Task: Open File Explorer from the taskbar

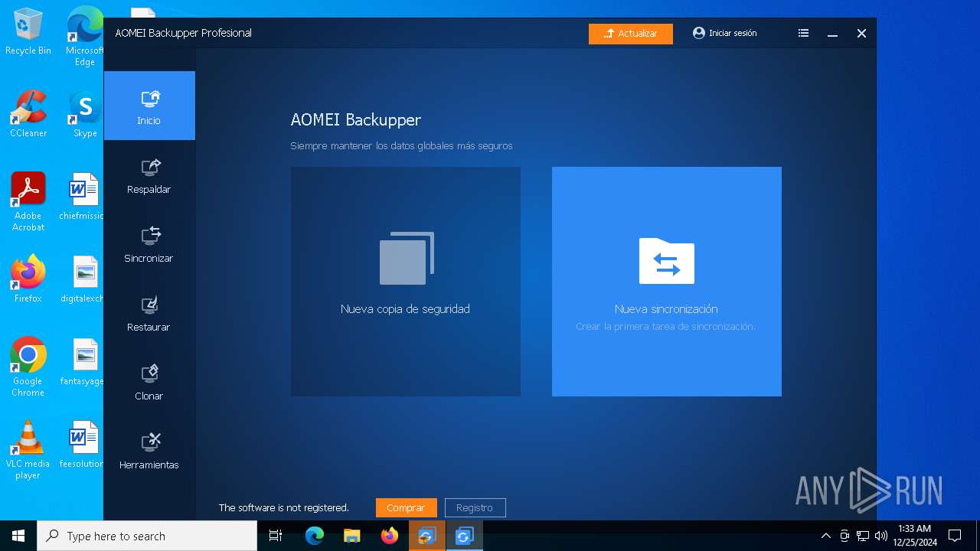Action: 352,536
